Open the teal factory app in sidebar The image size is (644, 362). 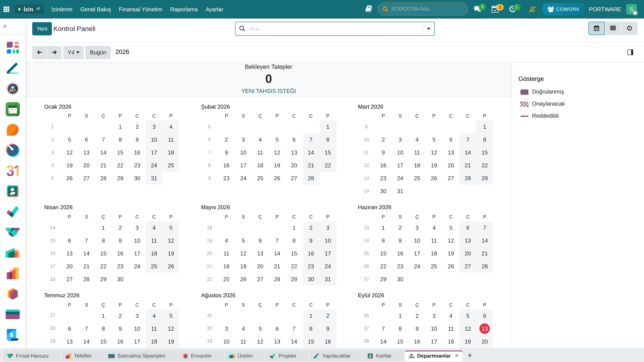tap(12, 253)
